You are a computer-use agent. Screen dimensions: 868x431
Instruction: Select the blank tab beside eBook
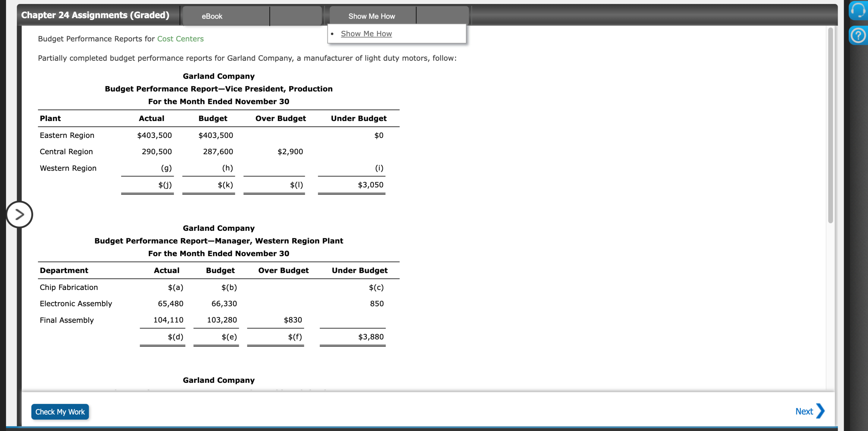296,16
